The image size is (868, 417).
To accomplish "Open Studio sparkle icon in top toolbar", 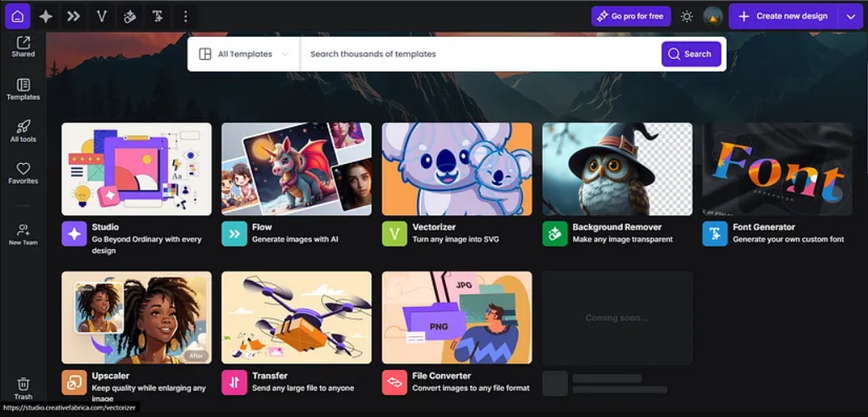I will [45, 16].
